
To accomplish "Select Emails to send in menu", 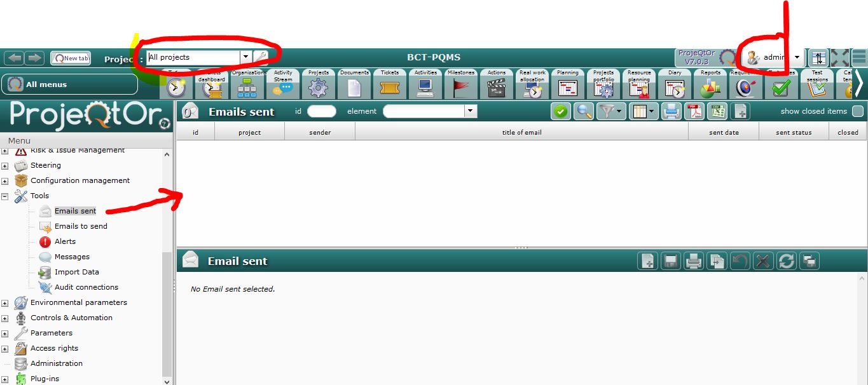I will click(81, 226).
